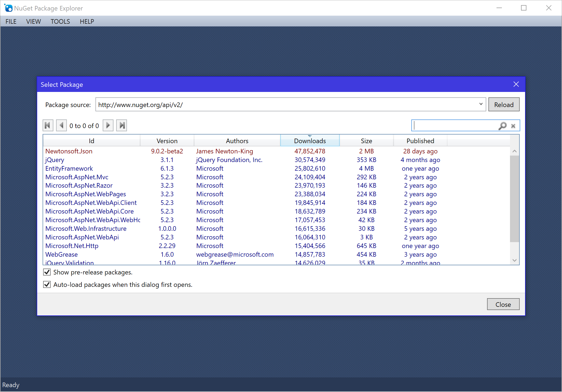Sort packages by Published column
Image resolution: width=562 pixels, height=392 pixels.
(x=420, y=141)
